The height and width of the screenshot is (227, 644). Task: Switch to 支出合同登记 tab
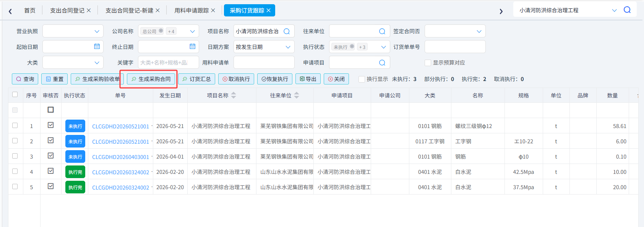(x=67, y=10)
